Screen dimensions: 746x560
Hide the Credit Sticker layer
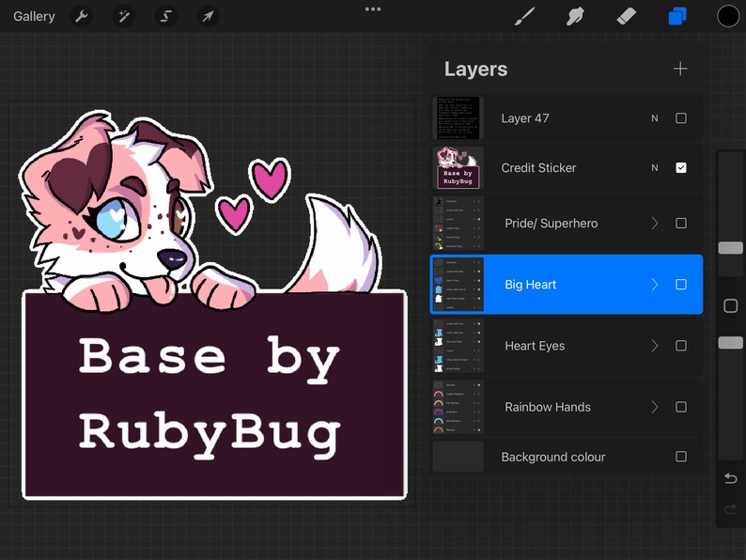(x=681, y=167)
